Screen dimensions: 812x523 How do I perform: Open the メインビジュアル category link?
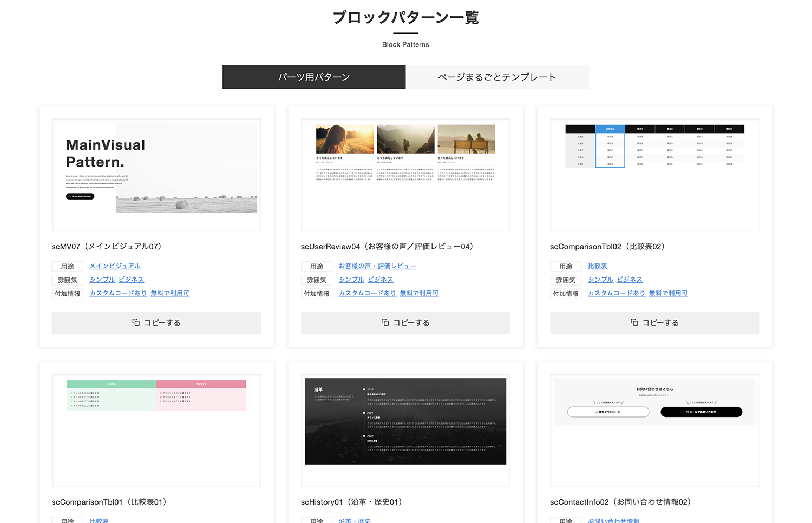(115, 266)
